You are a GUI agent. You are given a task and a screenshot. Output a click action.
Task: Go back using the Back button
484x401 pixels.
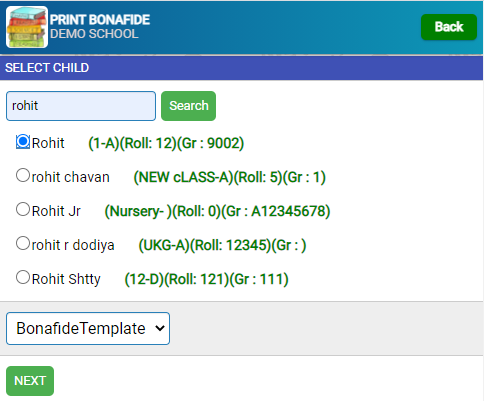point(449,27)
